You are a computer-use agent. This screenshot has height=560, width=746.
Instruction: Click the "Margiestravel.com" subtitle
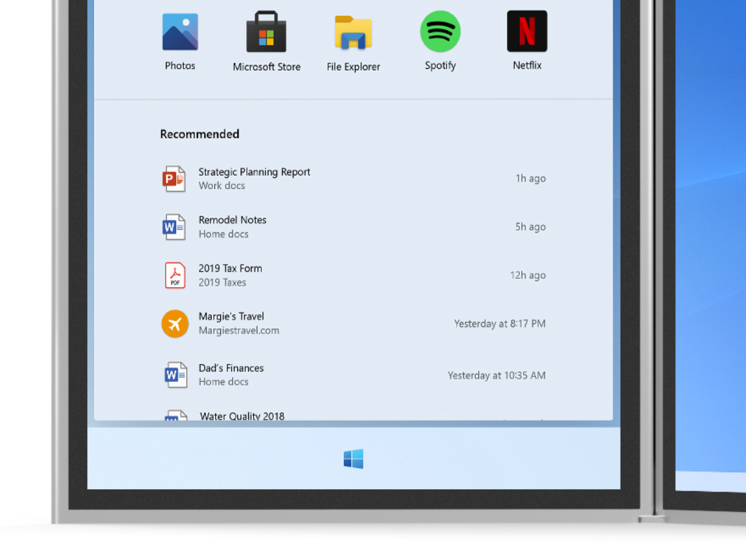239,331
